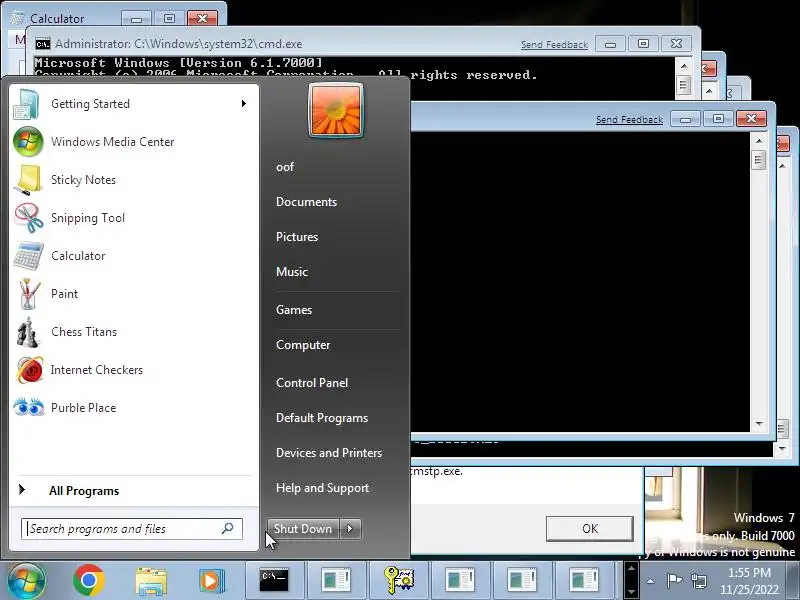800x600 pixels.
Task: Open Windows Explorer taskbar icon
Action: tap(151, 581)
